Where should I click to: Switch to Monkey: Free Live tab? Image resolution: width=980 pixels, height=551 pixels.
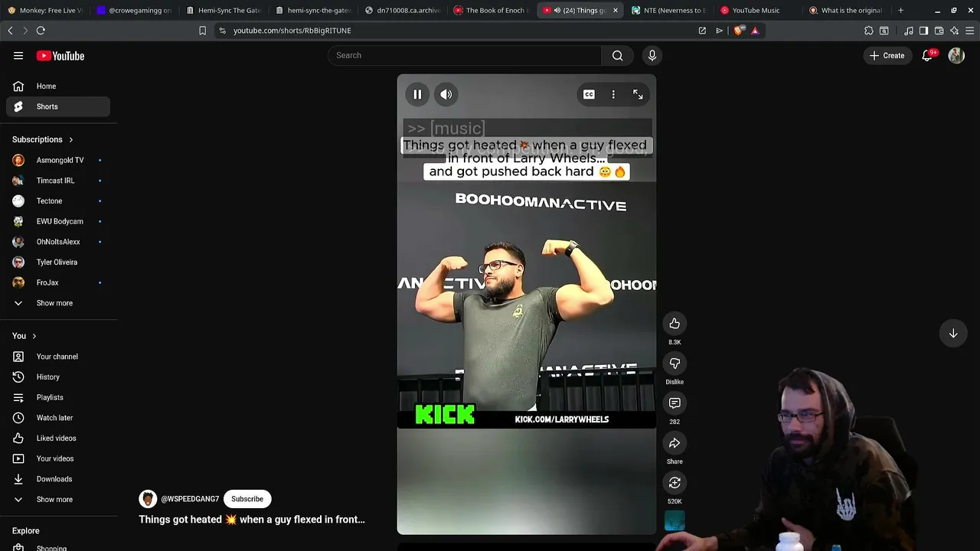point(45,11)
